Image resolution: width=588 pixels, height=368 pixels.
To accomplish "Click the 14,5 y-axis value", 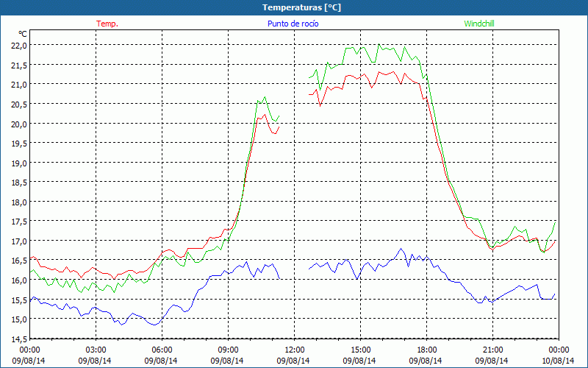I will [21, 339].
